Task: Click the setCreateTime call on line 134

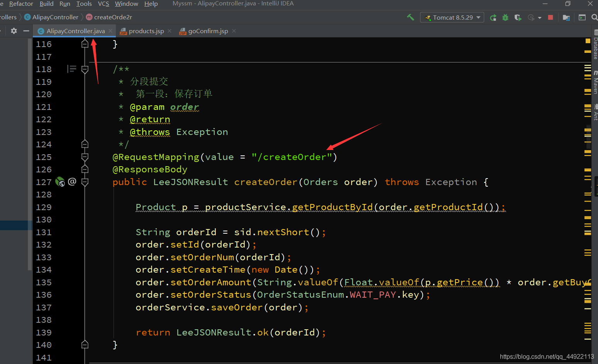Action: (208, 270)
